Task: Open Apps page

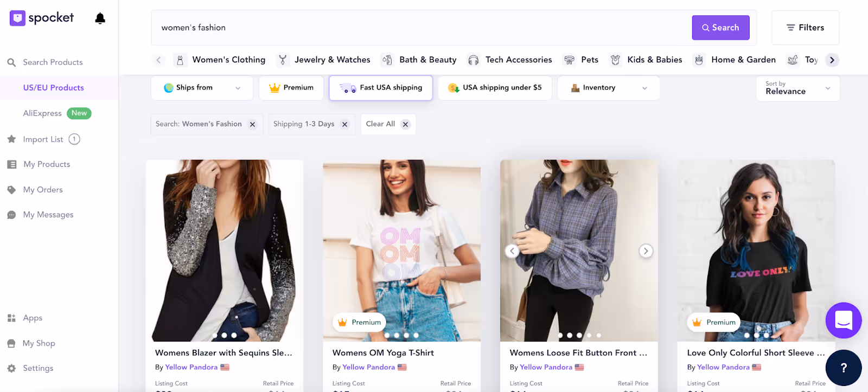Action: (x=33, y=318)
